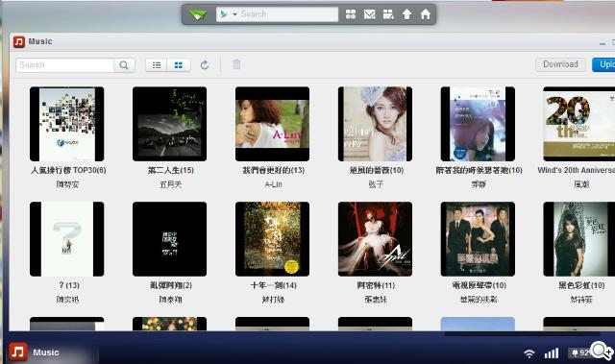615x364 pixels.
Task: Open the red curtain album cover (11)
Action: coord(376,239)
